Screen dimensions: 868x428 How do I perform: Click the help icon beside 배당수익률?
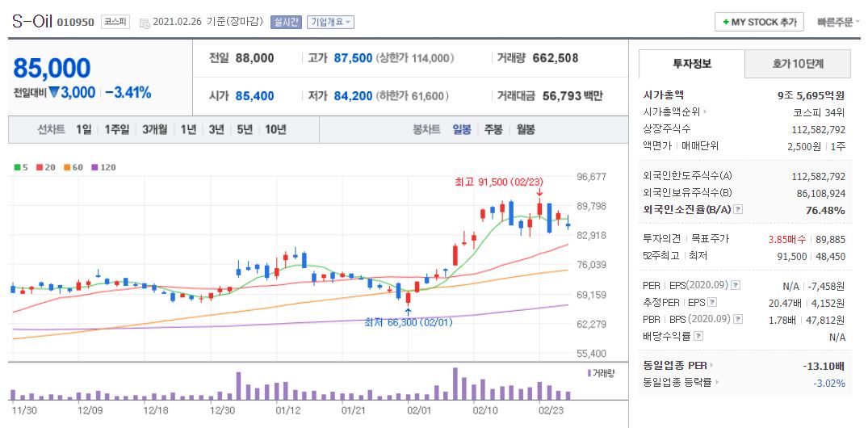pyautogui.click(x=698, y=336)
